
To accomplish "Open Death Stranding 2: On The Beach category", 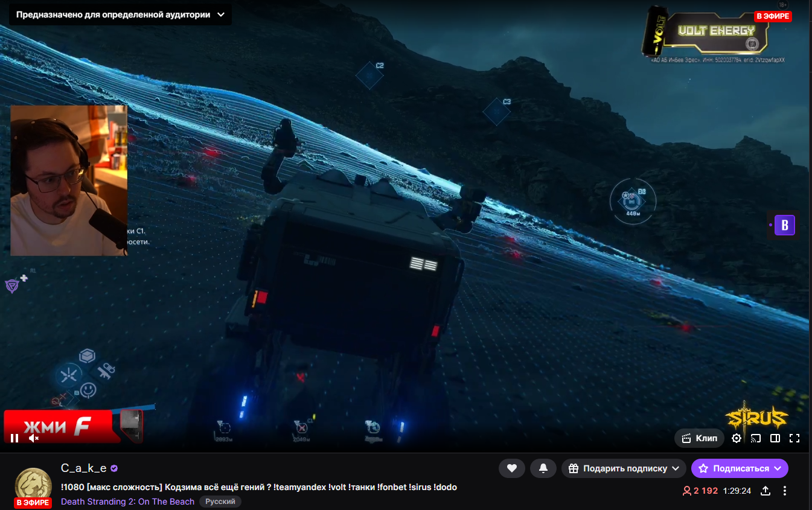I will (x=128, y=502).
